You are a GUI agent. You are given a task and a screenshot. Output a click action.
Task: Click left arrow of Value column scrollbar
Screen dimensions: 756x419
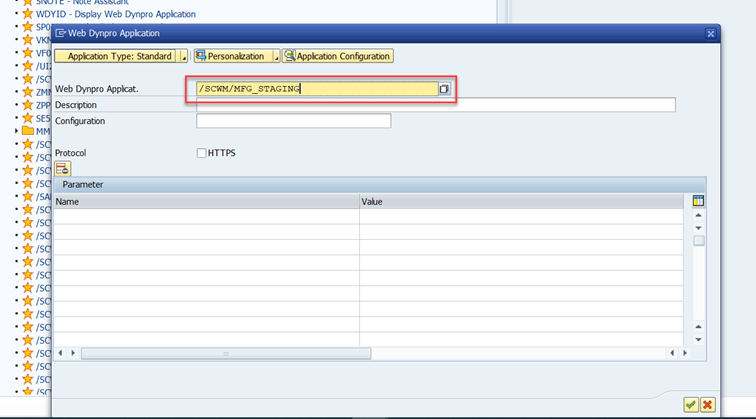pyautogui.click(x=672, y=353)
